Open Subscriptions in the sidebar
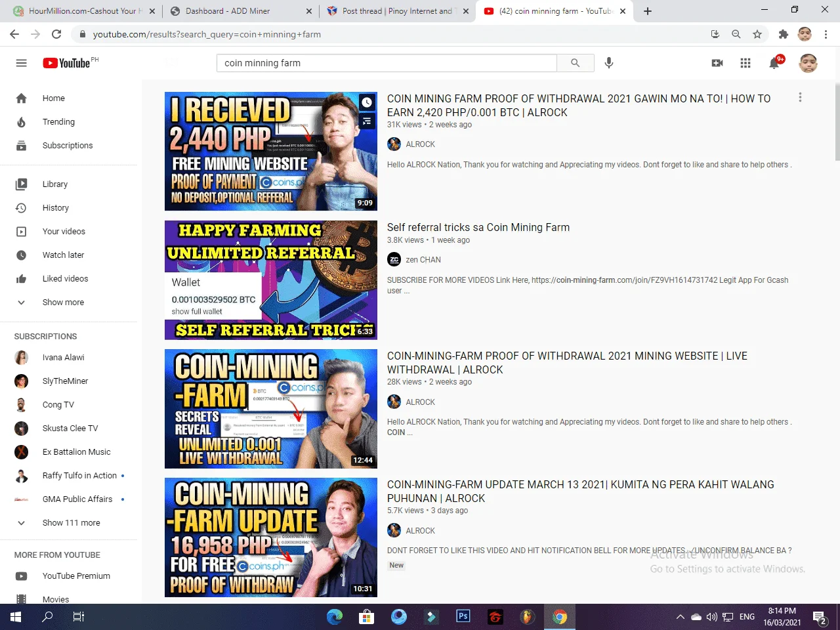Image resolution: width=840 pixels, height=630 pixels. 69,146
